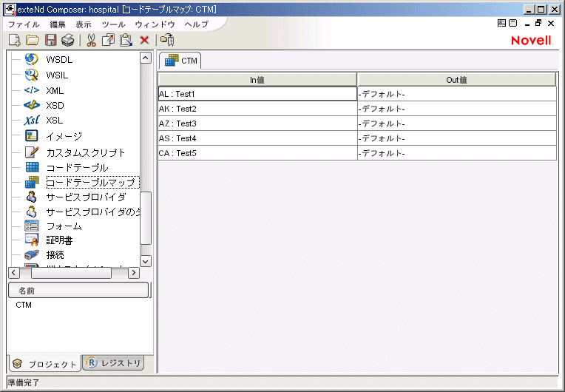Image resolution: width=565 pixels, height=392 pixels.
Task: Click the tree scroll up arrow
Action: (146, 58)
